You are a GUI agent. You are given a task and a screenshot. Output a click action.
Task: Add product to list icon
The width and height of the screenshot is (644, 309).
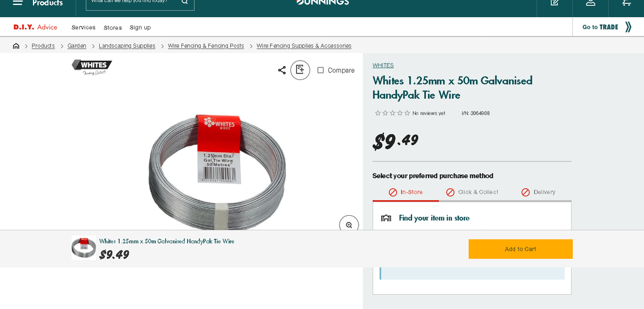tap(300, 70)
